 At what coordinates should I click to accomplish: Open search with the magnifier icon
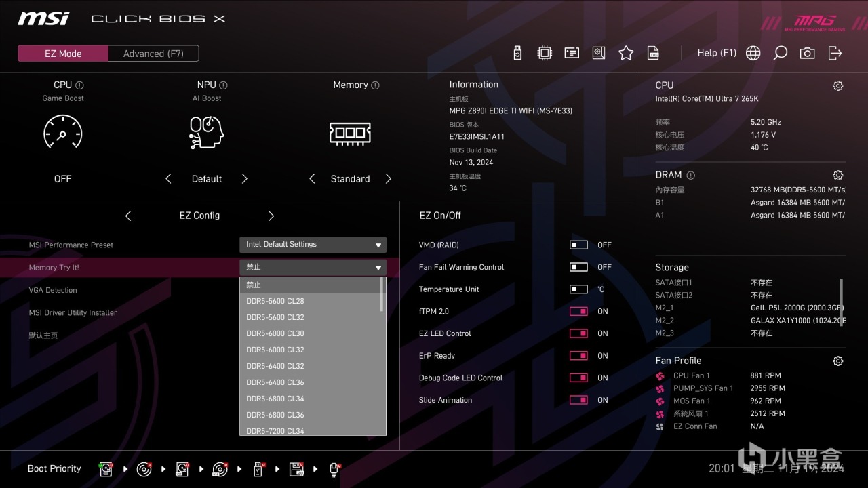tap(781, 53)
